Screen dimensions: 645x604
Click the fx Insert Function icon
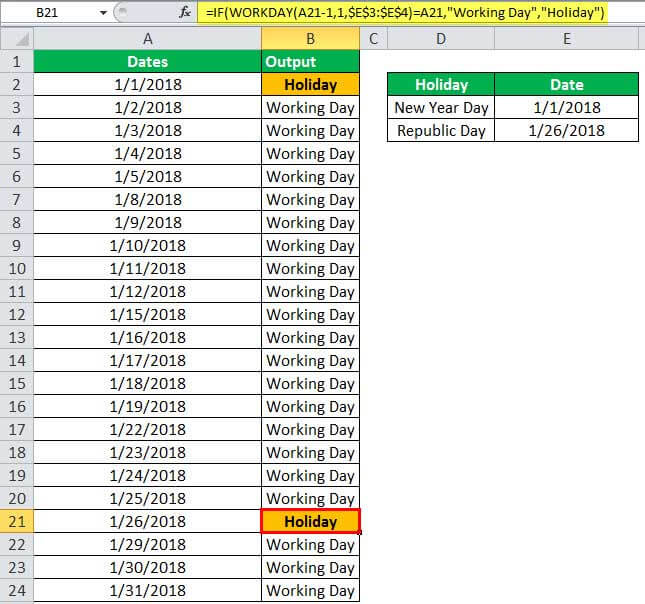185,12
